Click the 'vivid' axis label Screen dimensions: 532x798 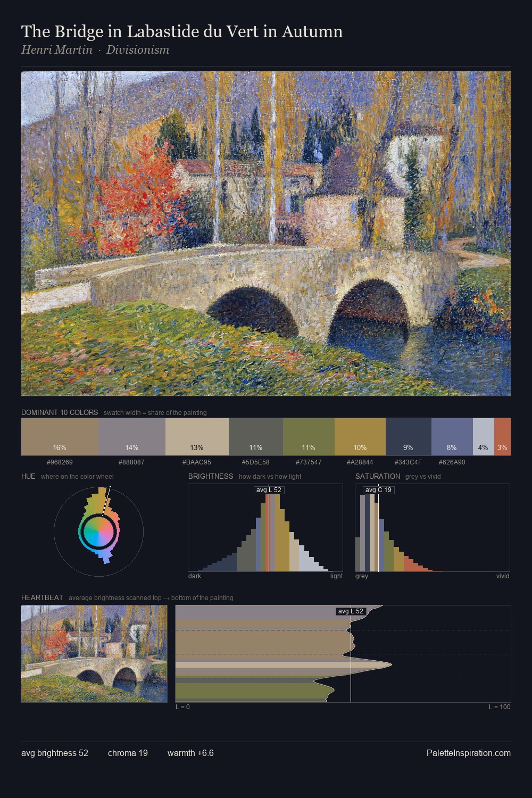[x=503, y=576]
